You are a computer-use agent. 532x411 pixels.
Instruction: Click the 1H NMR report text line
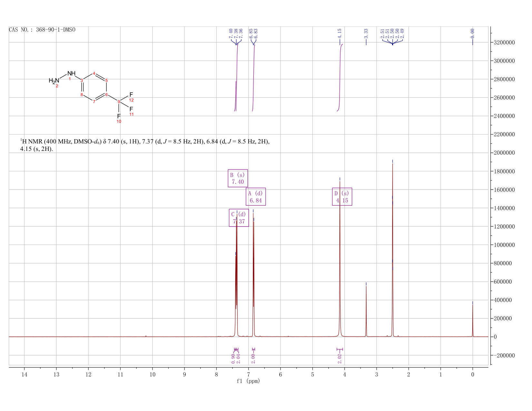click(145, 145)
